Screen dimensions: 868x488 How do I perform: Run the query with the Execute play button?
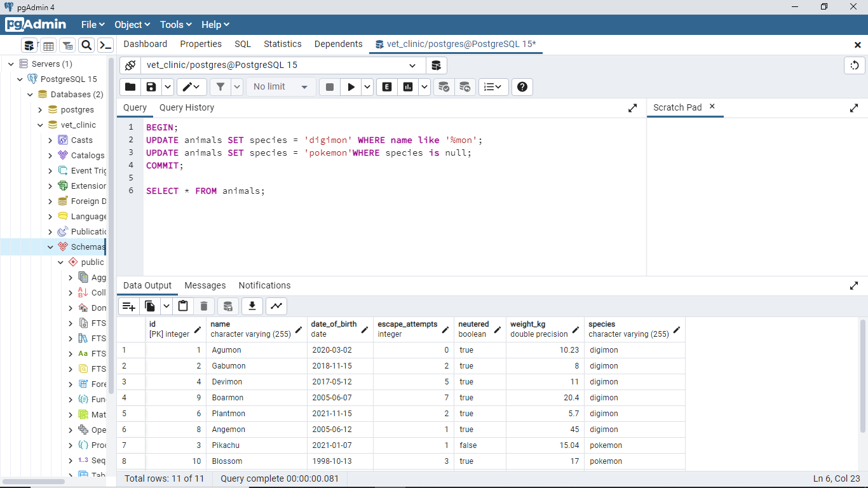[x=351, y=87]
